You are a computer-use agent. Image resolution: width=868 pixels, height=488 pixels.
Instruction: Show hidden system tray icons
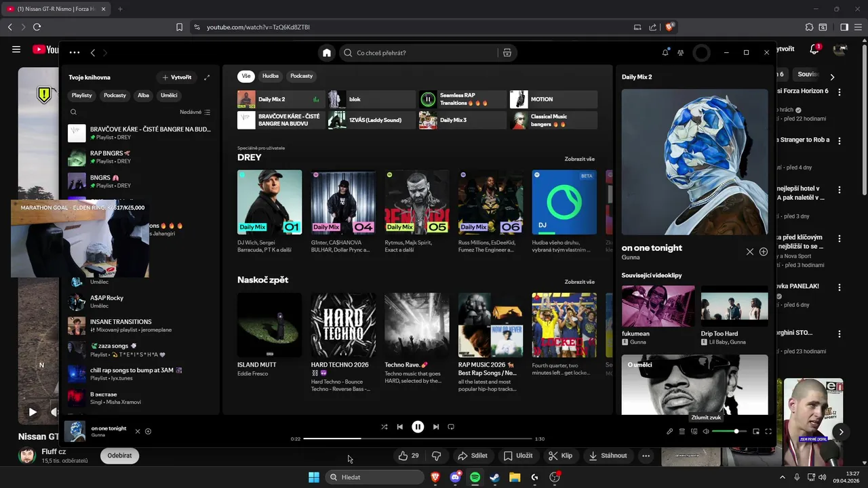(782, 477)
